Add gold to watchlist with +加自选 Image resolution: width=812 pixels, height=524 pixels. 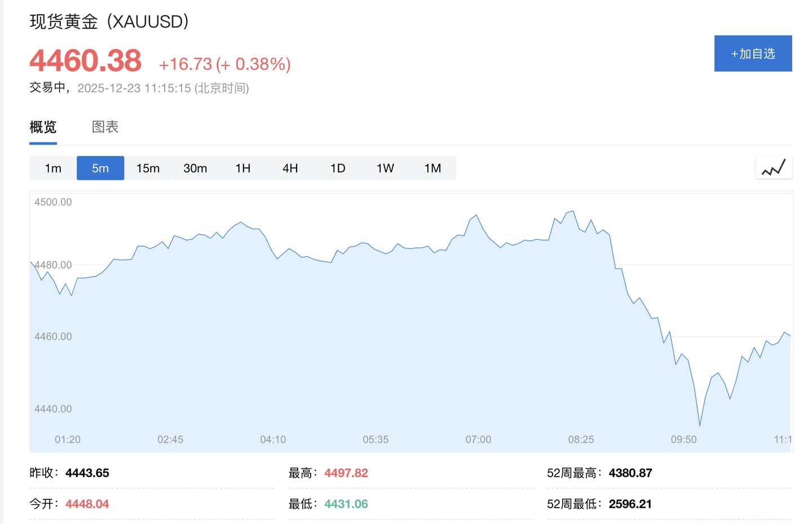[753, 54]
